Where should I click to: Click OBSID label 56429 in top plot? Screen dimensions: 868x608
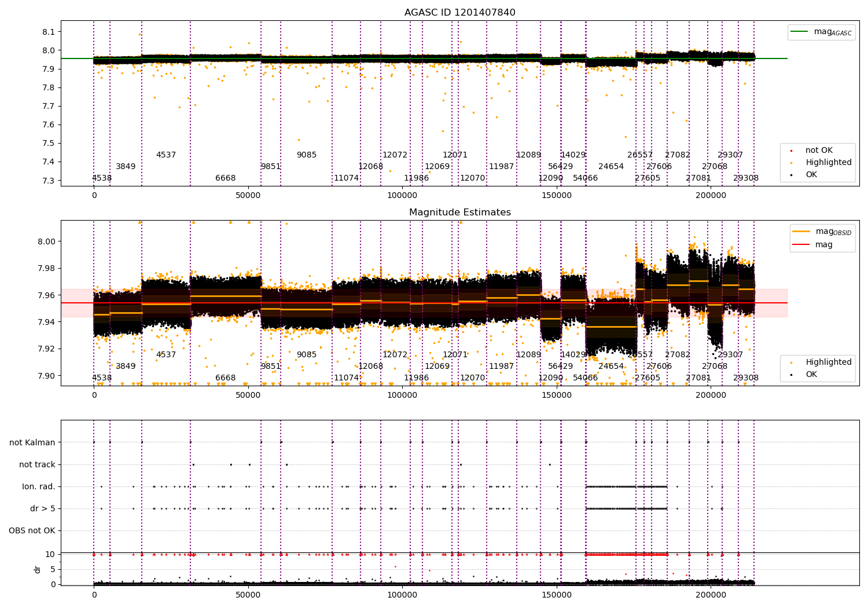560,167
